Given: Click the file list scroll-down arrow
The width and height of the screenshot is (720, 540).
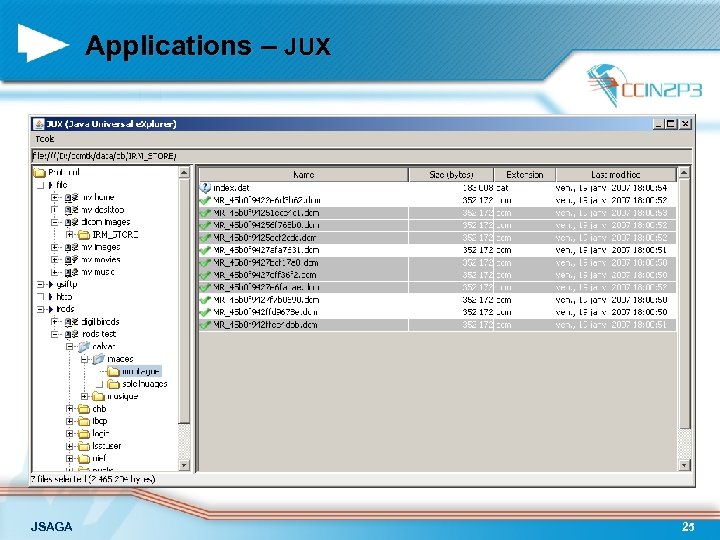Looking at the screenshot, I should click(x=684, y=465).
